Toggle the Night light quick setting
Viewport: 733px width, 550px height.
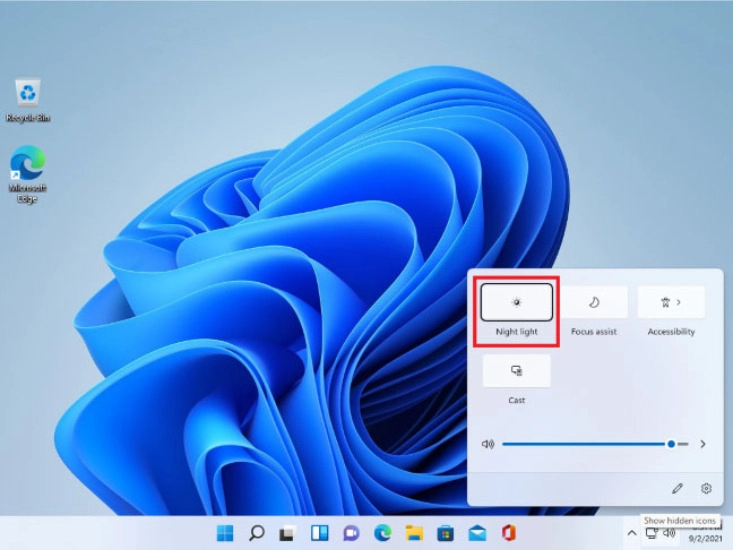click(517, 302)
